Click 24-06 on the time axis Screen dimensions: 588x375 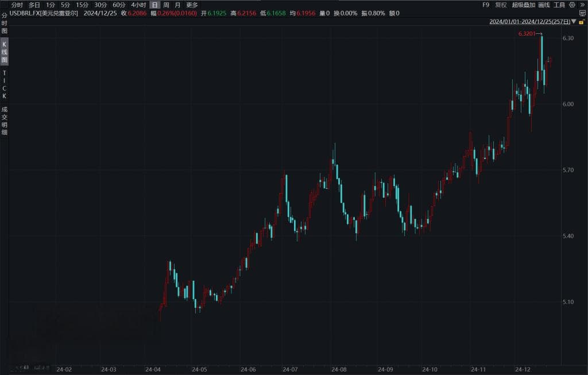tap(248, 369)
